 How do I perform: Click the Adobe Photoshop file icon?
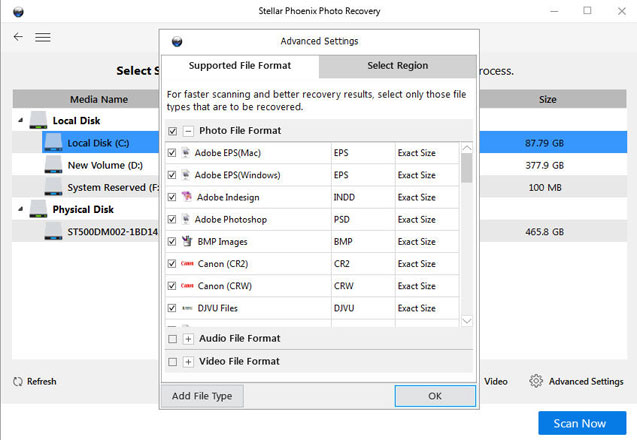click(186, 219)
